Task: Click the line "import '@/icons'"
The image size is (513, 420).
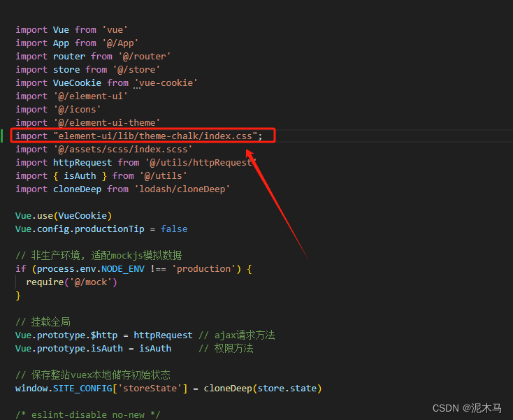Action: point(58,109)
